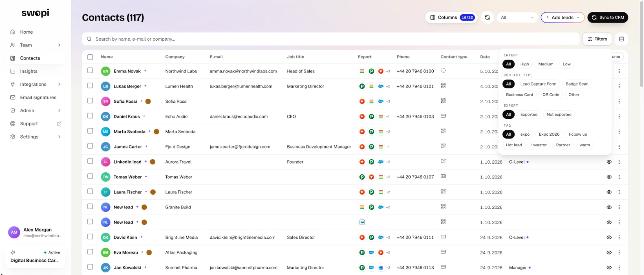Expand the Team submenu chevron
Screen dimensions: 644x275
click(x=59, y=45)
